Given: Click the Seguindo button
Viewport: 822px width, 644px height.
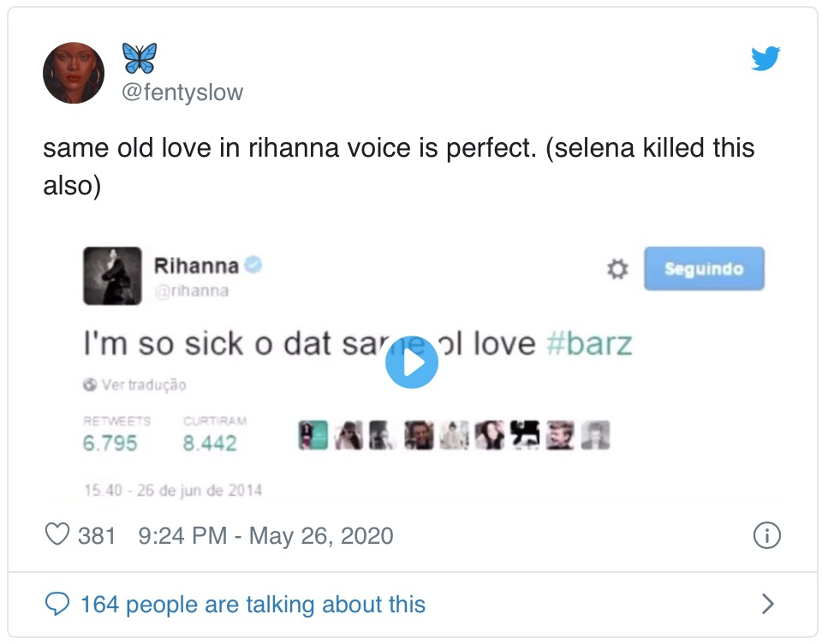Looking at the screenshot, I should pos(704,269).
